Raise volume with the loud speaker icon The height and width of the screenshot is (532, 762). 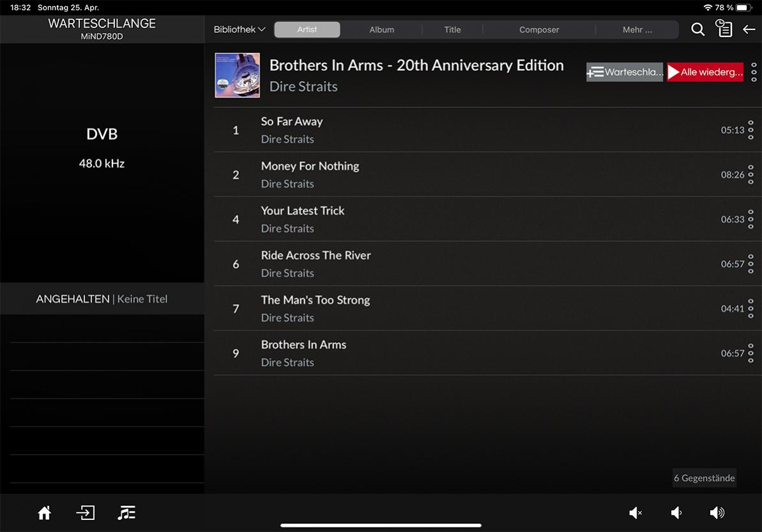tap(717, 513)
